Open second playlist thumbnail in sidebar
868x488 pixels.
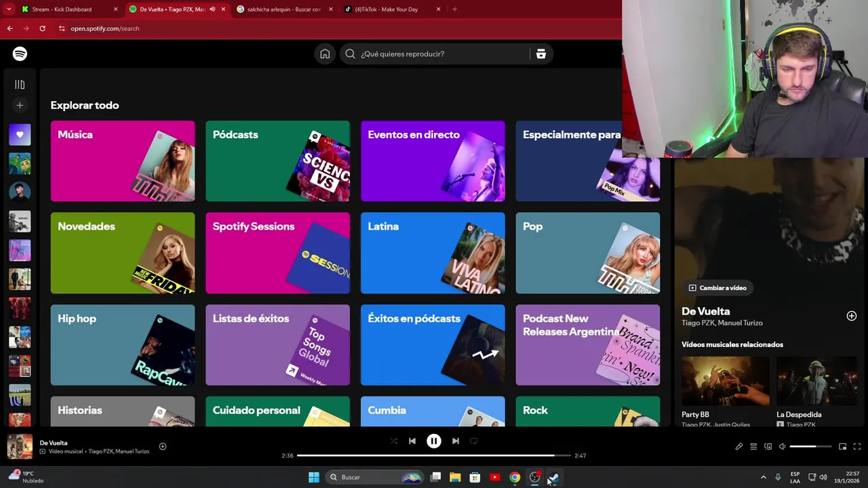(x=20, y=163)
